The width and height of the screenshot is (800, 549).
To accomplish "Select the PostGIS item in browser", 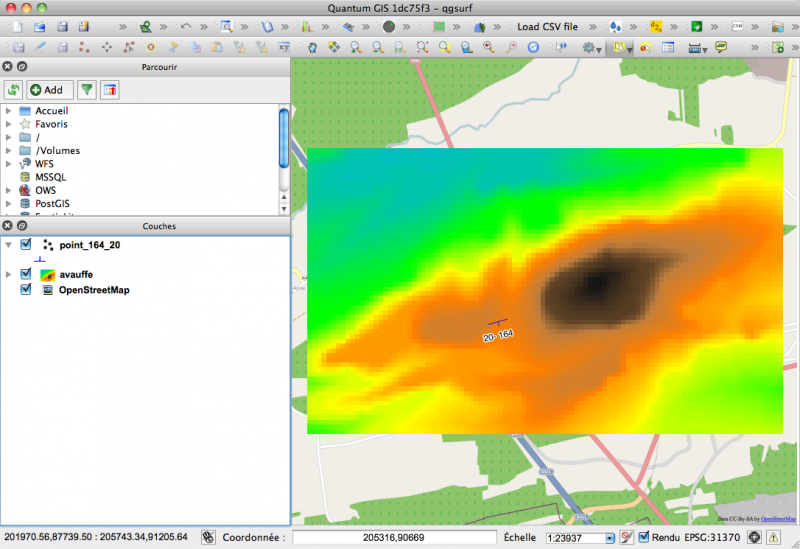I will click(x=52, y=203).
